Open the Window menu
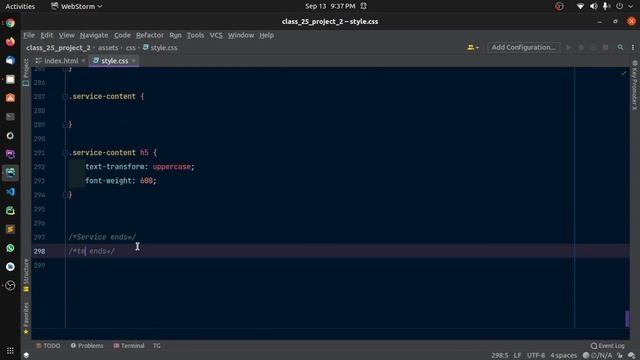This screenshot has width=640, height=360. pyautogui.click(x=241, y=35)
